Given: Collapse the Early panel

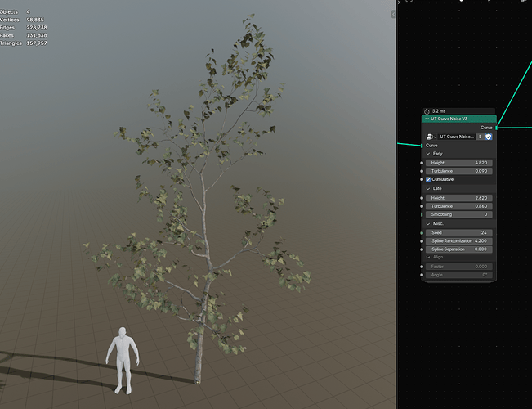Looking at the screenshot, I should click(428, 154).
